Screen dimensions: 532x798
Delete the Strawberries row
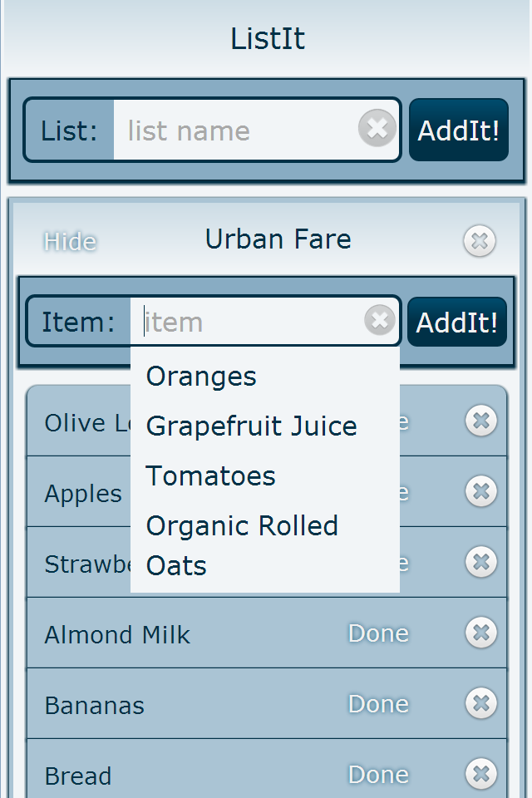[480, 562]
